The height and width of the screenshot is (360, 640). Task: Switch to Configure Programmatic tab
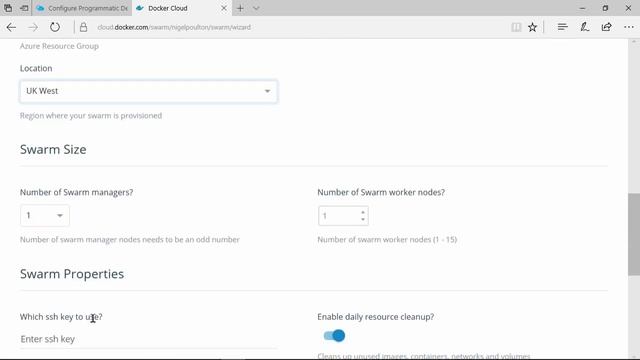tap(82, 8)
